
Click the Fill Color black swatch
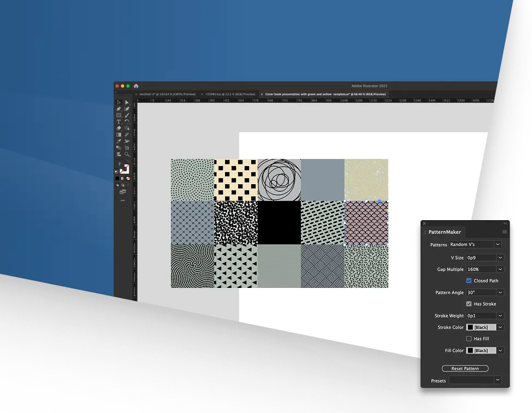tap(470, 350)
